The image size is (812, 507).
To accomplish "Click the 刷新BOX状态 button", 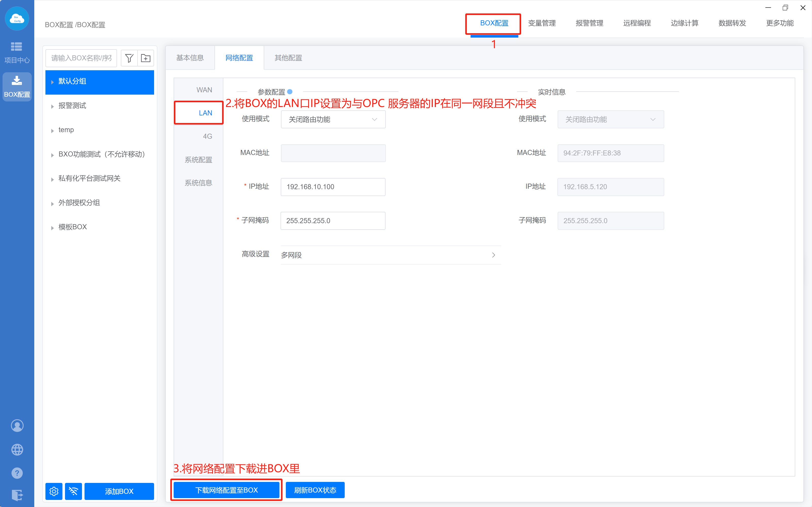I will point(315,490).
